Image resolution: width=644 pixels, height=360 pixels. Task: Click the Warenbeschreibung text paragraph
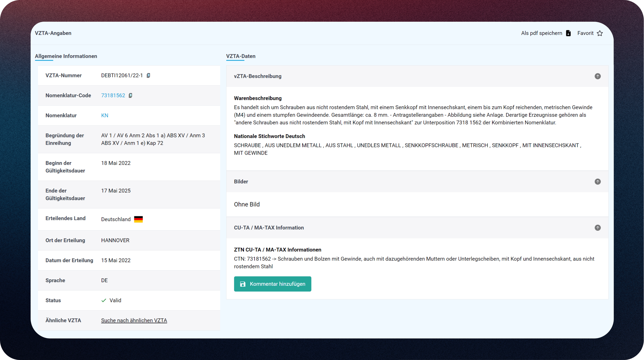point(413,115)
